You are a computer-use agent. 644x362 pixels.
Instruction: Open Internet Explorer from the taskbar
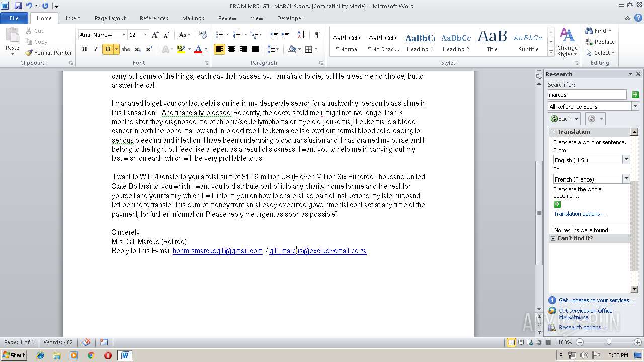40,355
